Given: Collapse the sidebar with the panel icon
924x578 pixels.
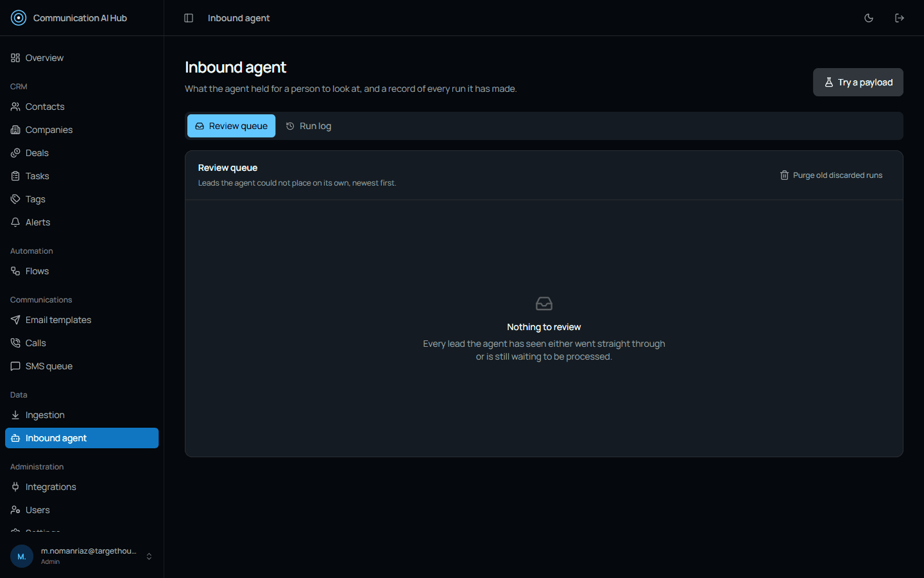Looking at the screenshot, I should 189,18.
